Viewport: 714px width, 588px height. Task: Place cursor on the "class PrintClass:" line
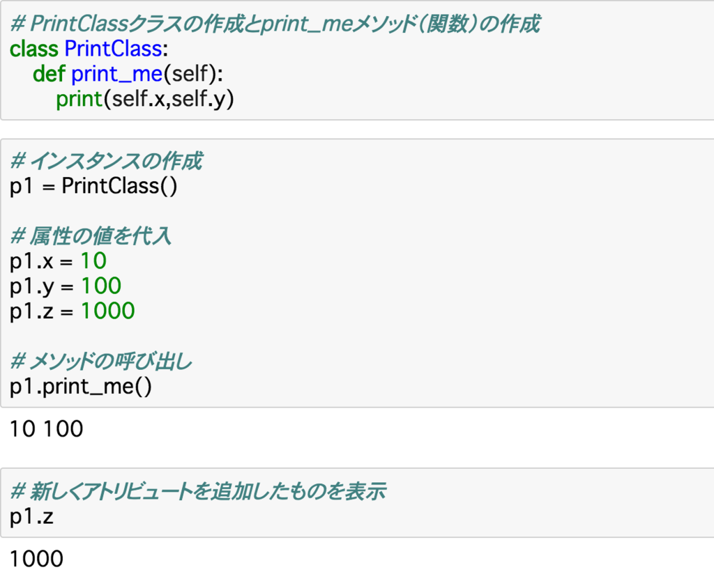[x=89, y=49]
